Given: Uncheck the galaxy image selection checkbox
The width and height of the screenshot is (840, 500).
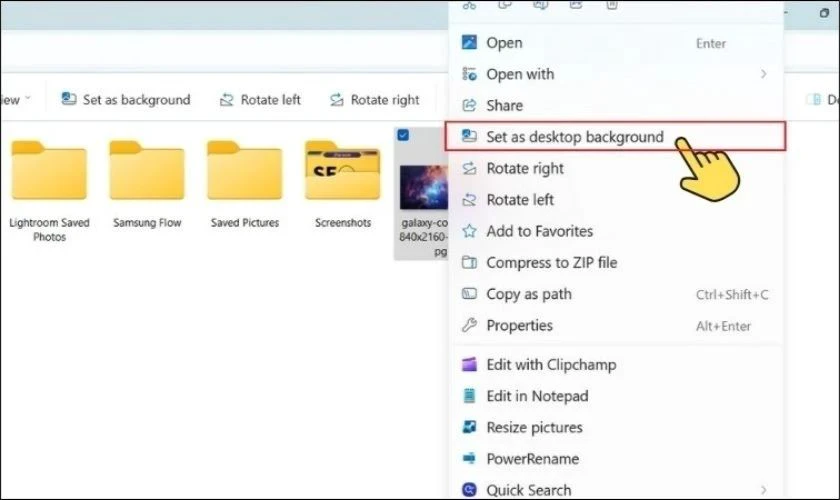Looking at the screenshot, I should [x=403, y=136].
